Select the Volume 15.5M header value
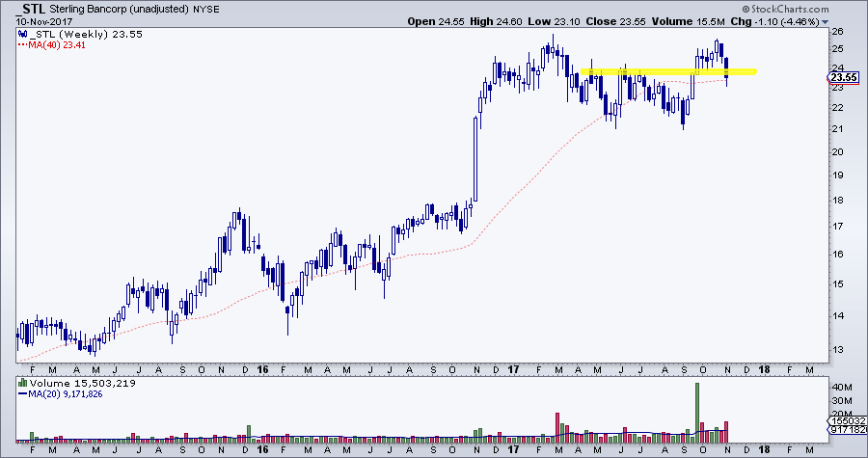Viewport: 868px width, 458px height. pyautogui.click(x=688, y=21)
